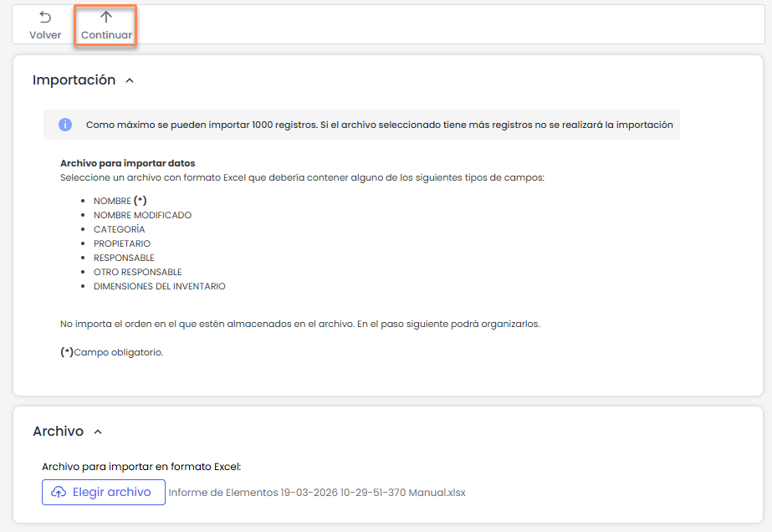Click the cloud upload icon in Elegir archivo

59,493
